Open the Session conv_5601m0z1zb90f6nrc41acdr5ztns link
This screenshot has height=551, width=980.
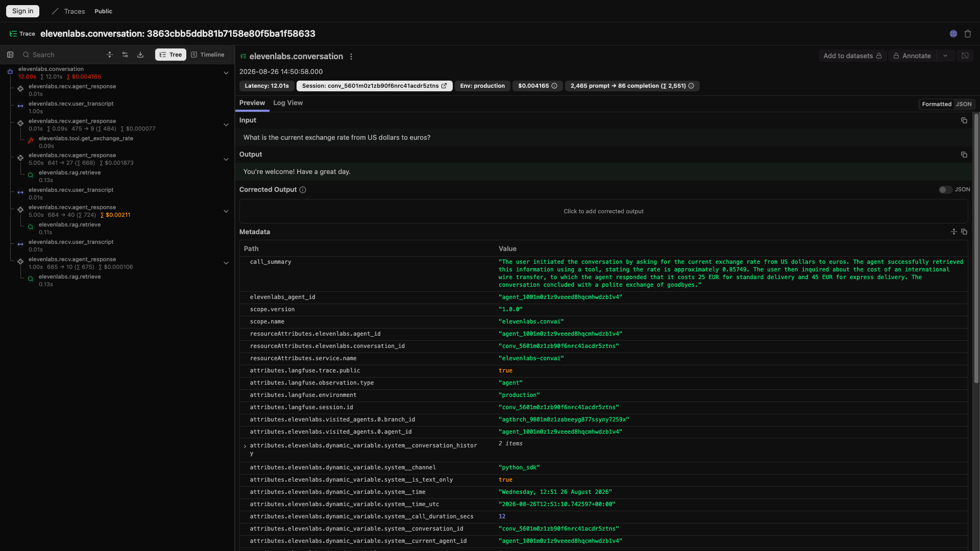(x=375, y=86)
